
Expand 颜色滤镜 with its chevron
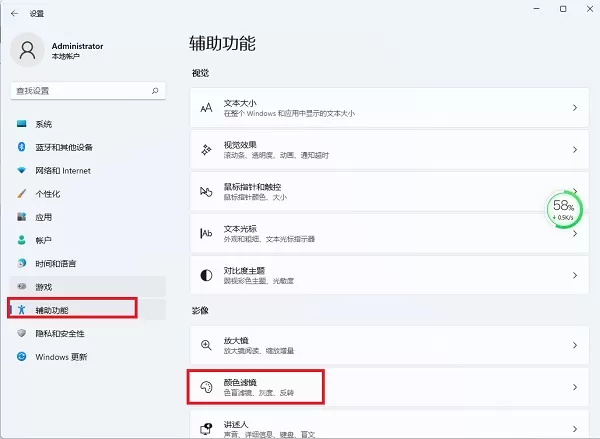pyautogui.click(x=575, y=387)
